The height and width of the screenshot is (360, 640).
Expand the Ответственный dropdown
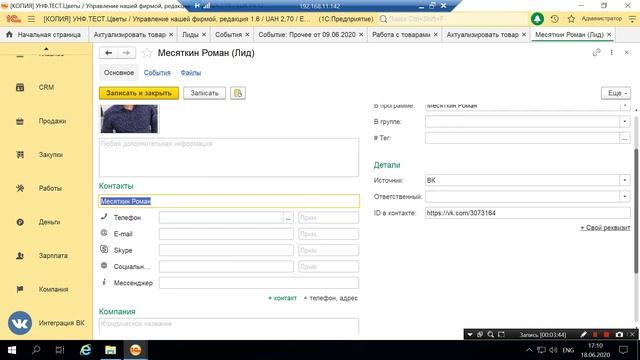click(x=624, y=197)
